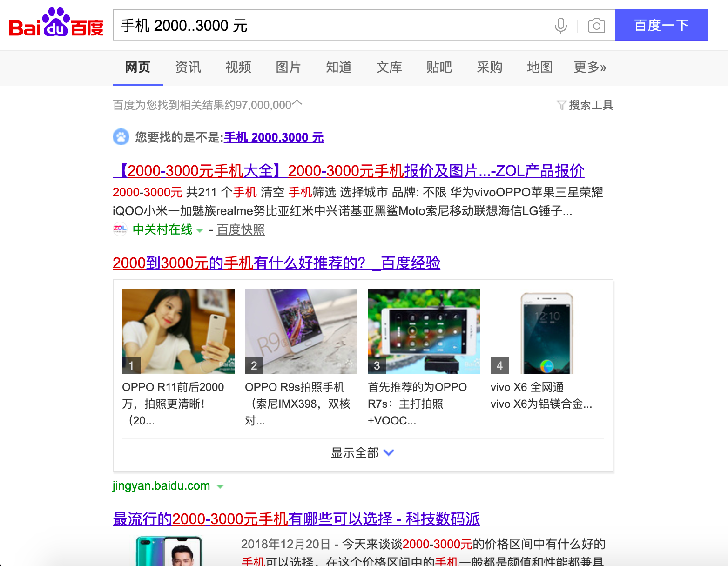
Task: Open OPPO R7s thumbnail numbered 3
Action: (424, 331)
